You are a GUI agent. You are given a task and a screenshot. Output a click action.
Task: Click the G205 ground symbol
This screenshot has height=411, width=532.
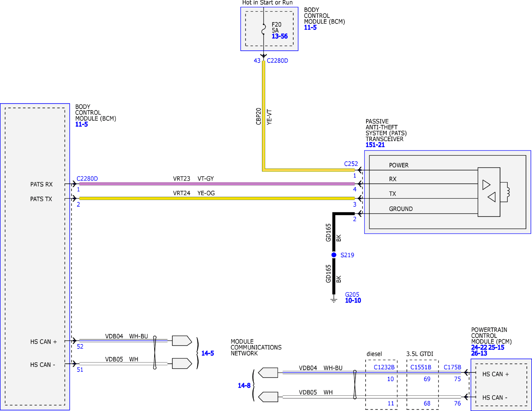pyautogui.click(x=334, y=299)
